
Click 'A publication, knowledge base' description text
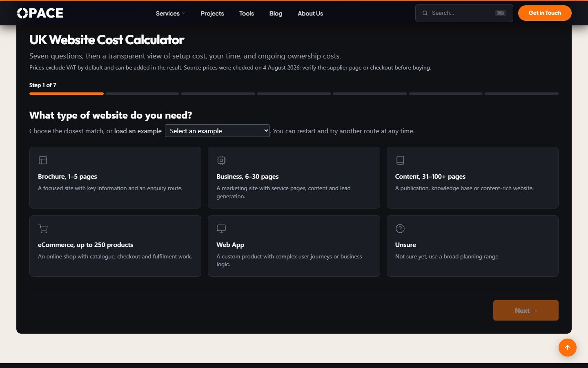(x=464, y=188)
